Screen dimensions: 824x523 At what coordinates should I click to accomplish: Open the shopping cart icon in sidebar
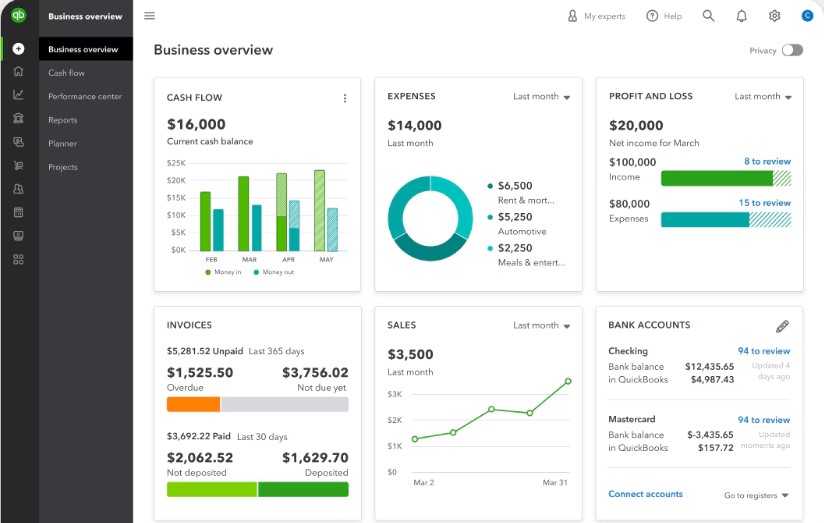tap(18, 165)
